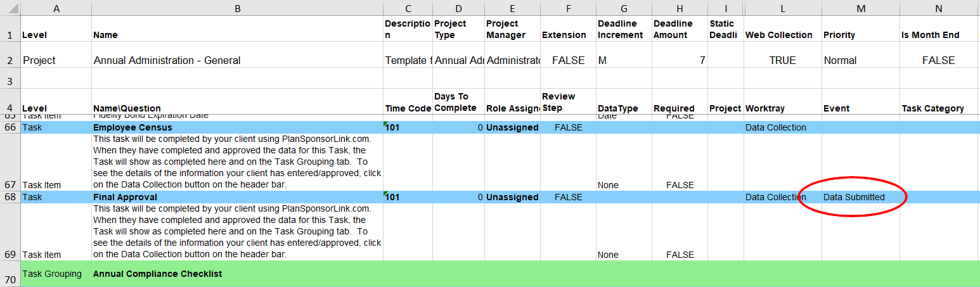Click 'None' DataType in row 69
Screen dimensions: 980x287
point(624,232)
